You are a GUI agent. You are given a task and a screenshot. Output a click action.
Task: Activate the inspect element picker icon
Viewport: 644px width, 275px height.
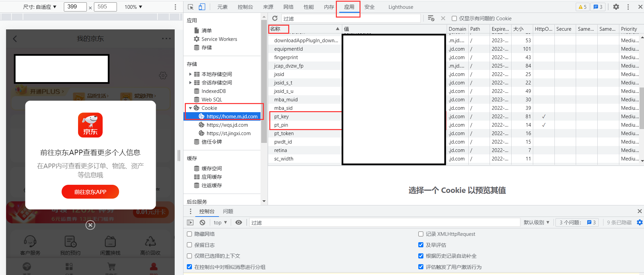[x=191, y=7]
